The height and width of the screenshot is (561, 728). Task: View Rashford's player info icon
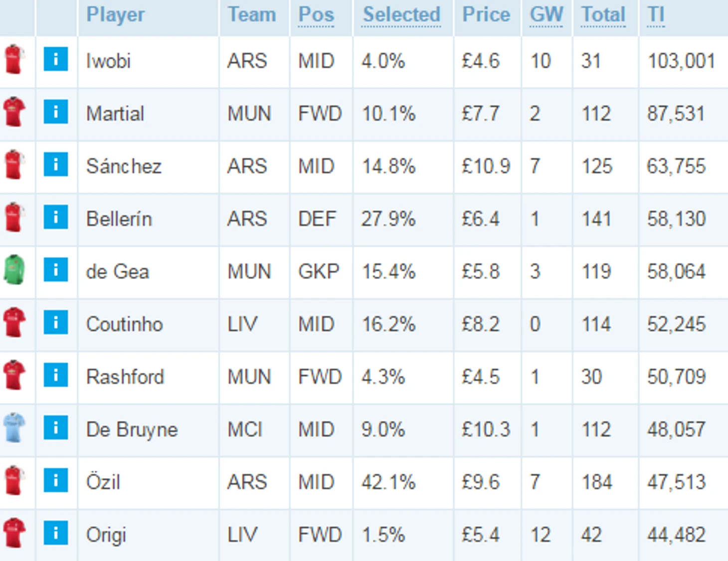[56, 375]
